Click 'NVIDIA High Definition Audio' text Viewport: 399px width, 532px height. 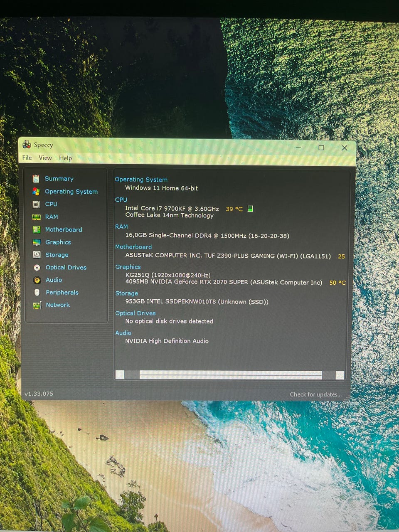167,341
